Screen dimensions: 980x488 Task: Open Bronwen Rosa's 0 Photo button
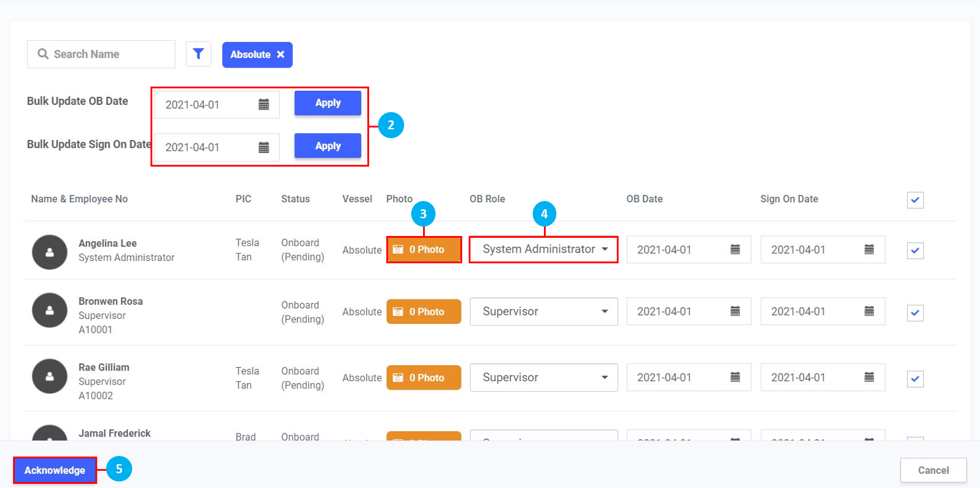[424, 311]
